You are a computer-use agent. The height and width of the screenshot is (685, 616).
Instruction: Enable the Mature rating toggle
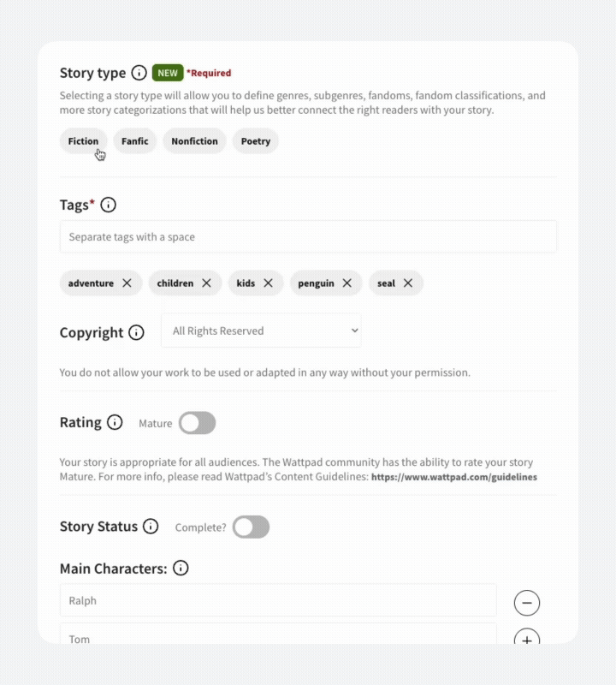[x=198, y=423]
